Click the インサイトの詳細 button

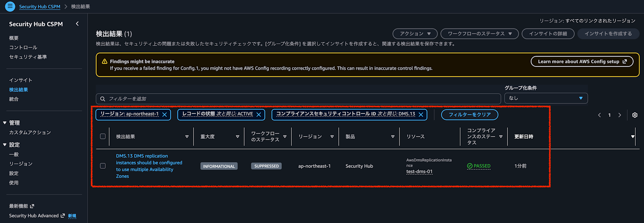pyautogui.click(x=548, y=33)
